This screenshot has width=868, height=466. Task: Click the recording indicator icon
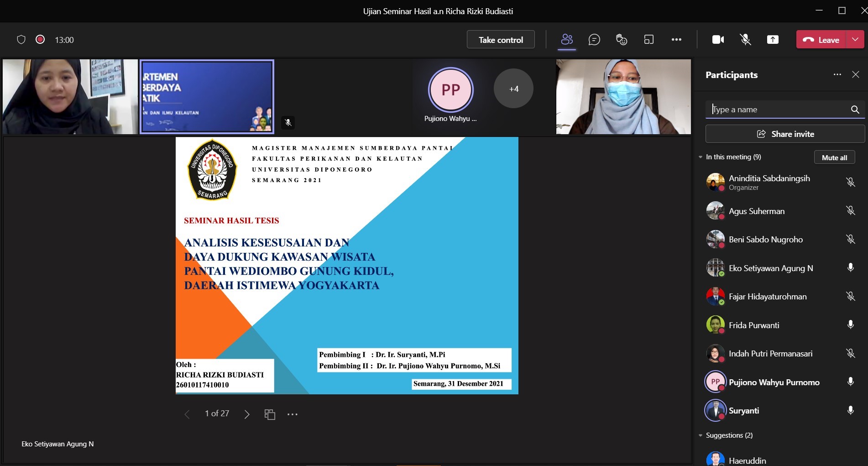tap(40, 40)
